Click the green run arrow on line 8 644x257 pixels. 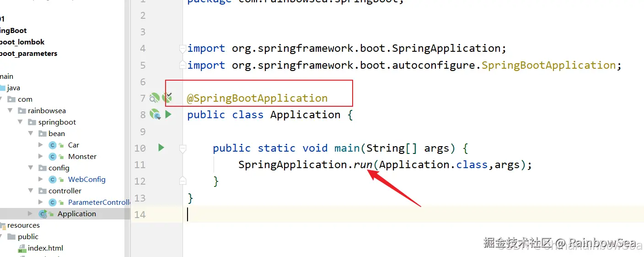(x=168, y=115)
